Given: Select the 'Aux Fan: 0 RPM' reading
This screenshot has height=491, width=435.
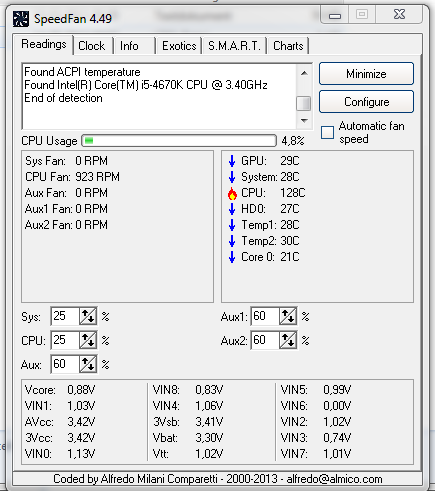Looking at the screenshot, I should tap(66, 193).
